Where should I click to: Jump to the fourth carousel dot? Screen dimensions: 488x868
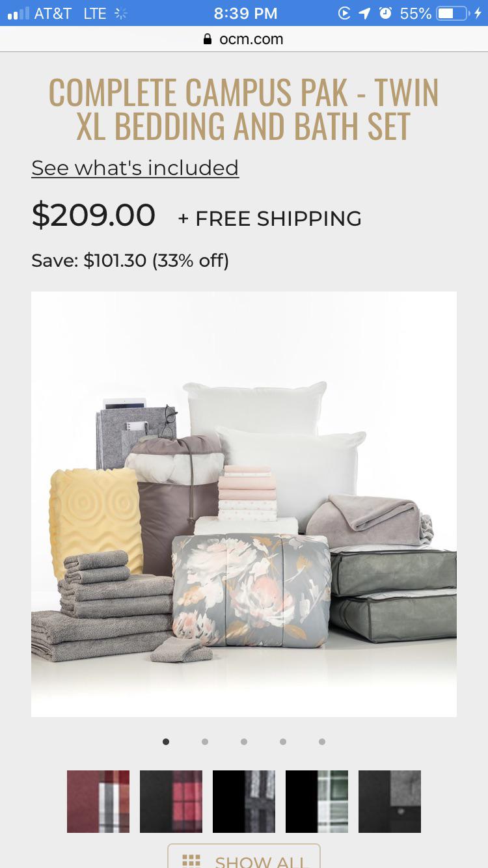click(283, 741)
